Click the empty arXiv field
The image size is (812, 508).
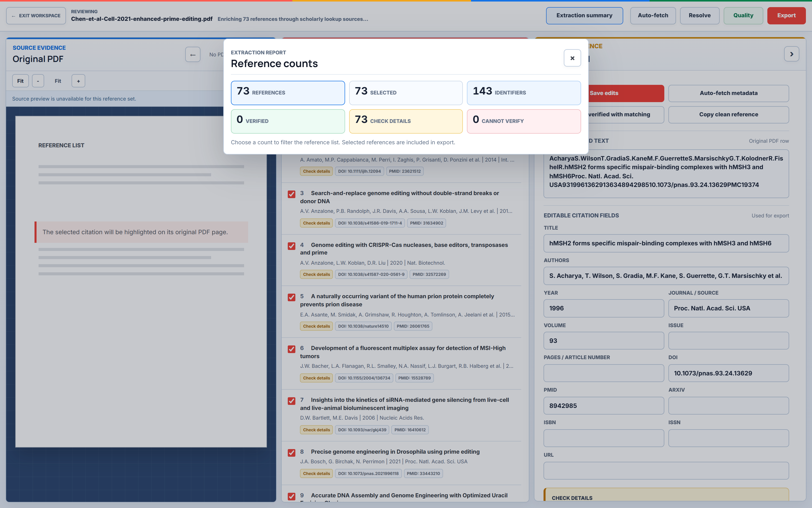[729, 406]
